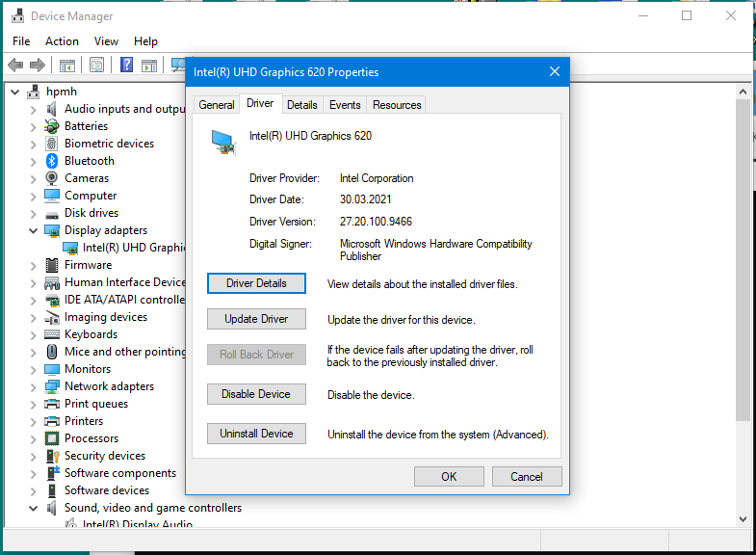Viewport: 756px width, 555px height.
Task: Click the Bluetooth category icon
Action: tap(53, 161)
